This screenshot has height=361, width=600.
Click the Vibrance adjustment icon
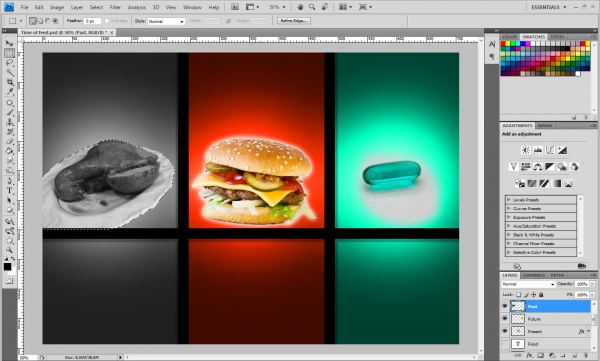pyautogui.click(x=514, y=167)
